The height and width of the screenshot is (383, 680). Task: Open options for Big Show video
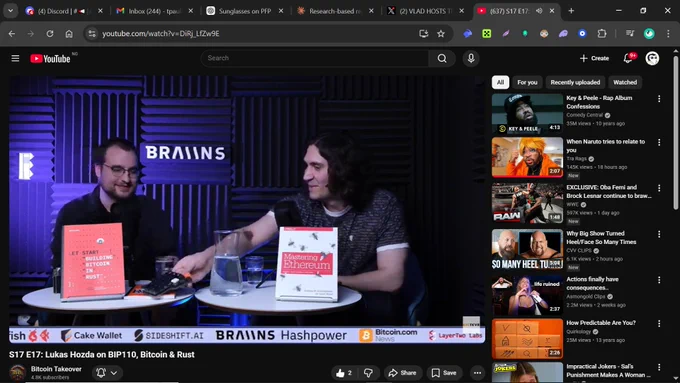click(x=659, y=234)
